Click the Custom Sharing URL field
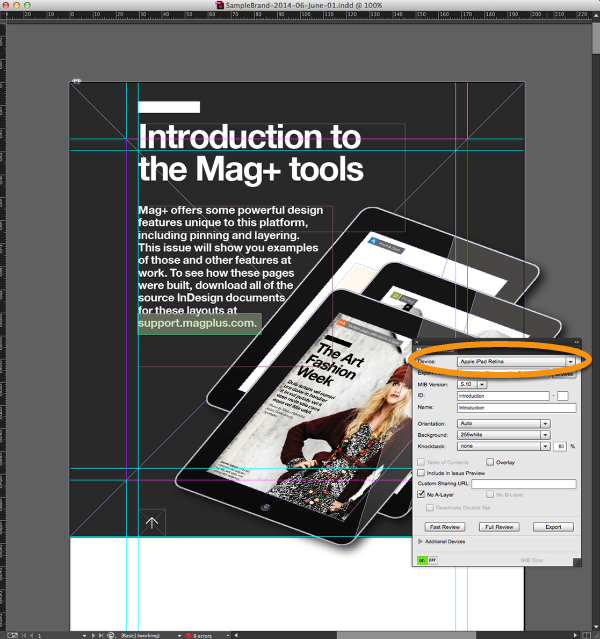Image resolution: width=600 pixels, height=639 pixels. click(524, 484)
